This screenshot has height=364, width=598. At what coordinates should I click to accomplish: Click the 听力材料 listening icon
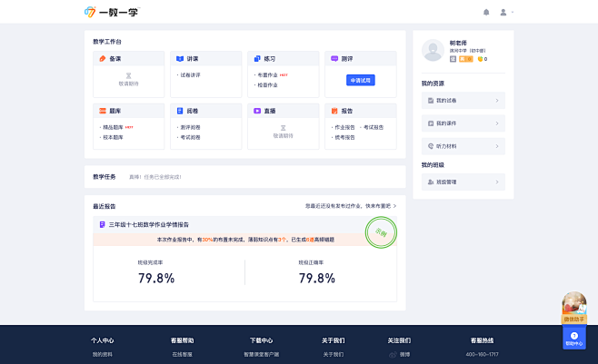(431, 146)
